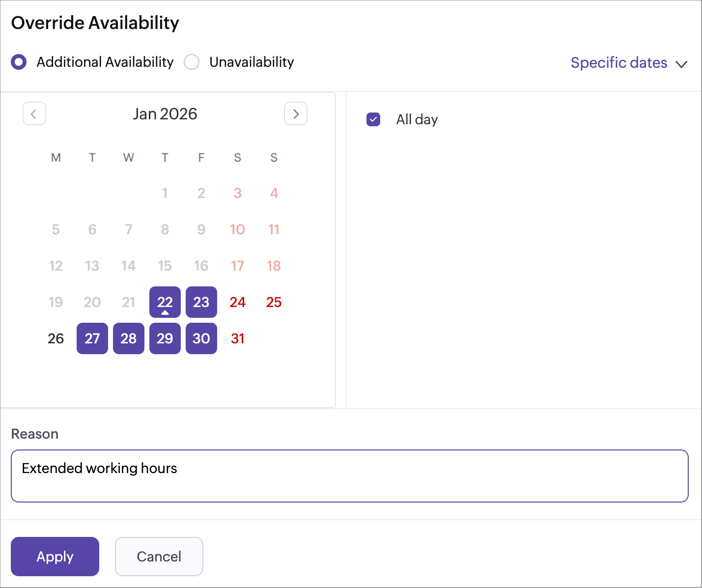Choose Saturday January 31
702x588 pixels.
[x=238, y=338]
